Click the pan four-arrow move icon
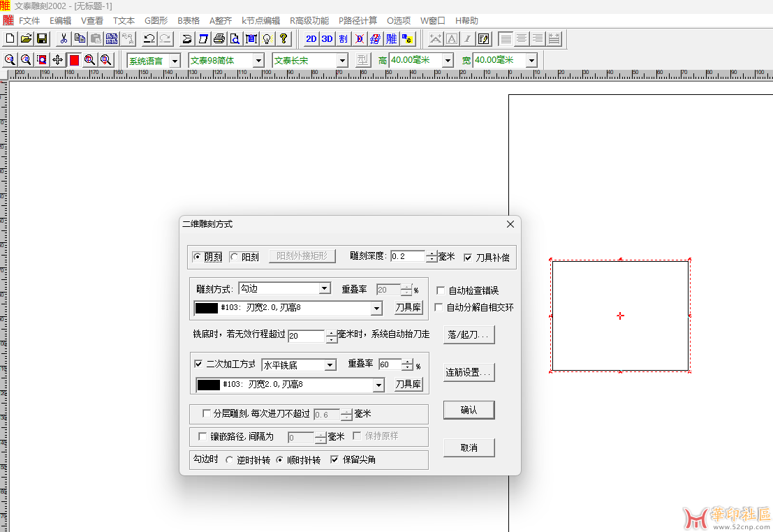This screenshot has height=532, width=773. (58, 60)
